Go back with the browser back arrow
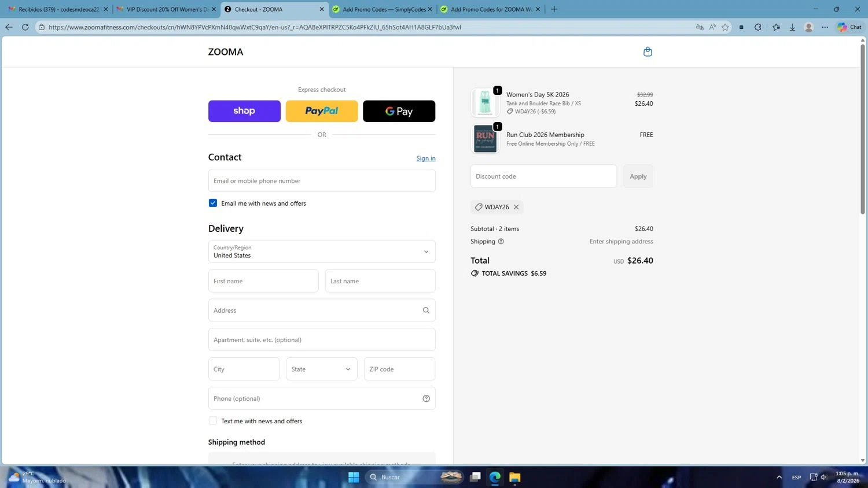This screenshot has width=868, height=488. pos(9,27)
